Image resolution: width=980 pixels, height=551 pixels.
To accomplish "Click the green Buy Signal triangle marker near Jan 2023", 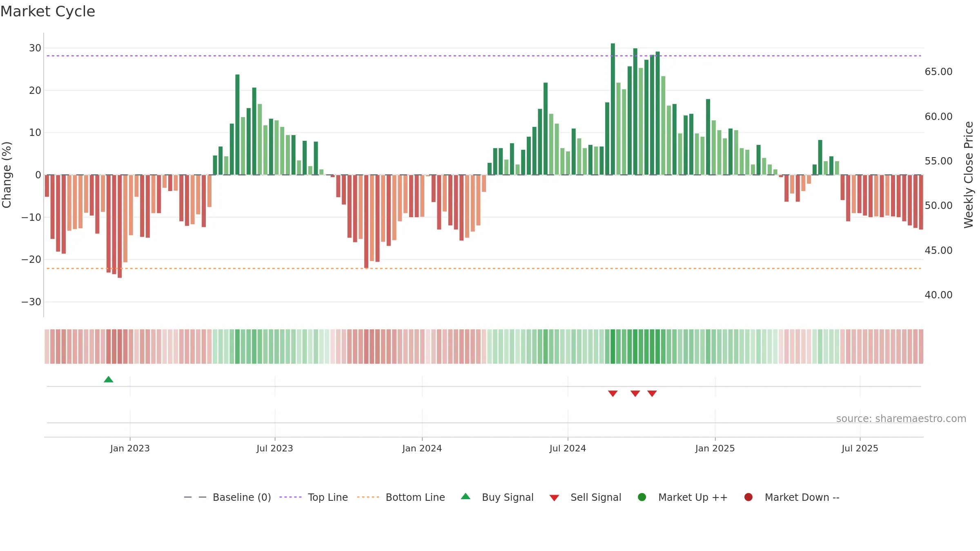I will [x=109, y=379].
